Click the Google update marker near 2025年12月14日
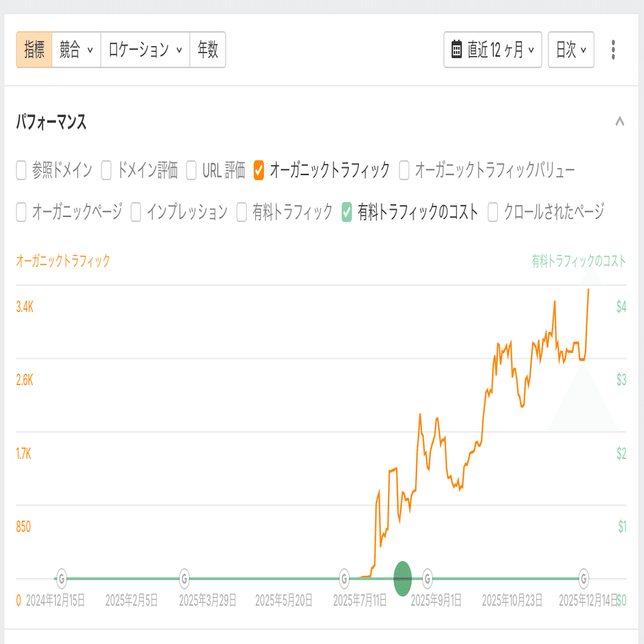The height and width of the screenshot is (644, 644). 584,579
